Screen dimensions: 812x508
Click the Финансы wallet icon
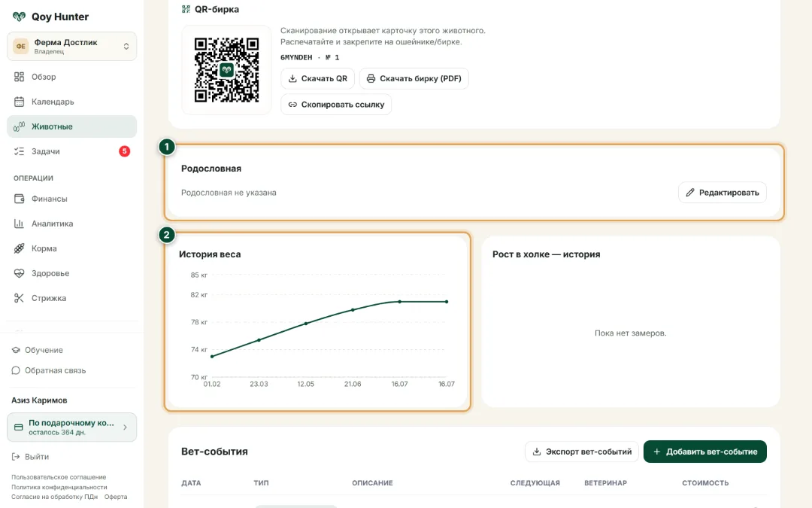tap(19, 199)
